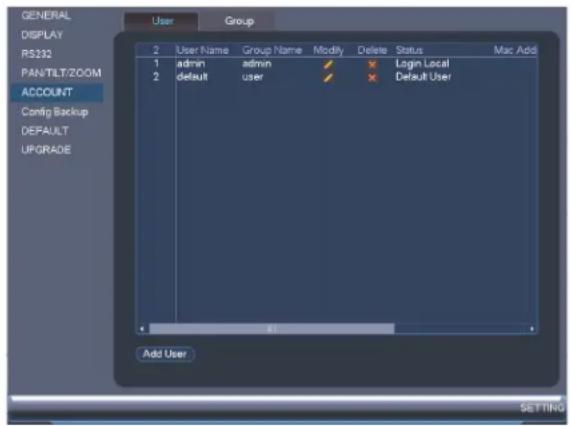Image resolution: width=570 pixels, height=426 pixels.
Task: Open the RS232 settings menu
Action: [x=36, y=54]
